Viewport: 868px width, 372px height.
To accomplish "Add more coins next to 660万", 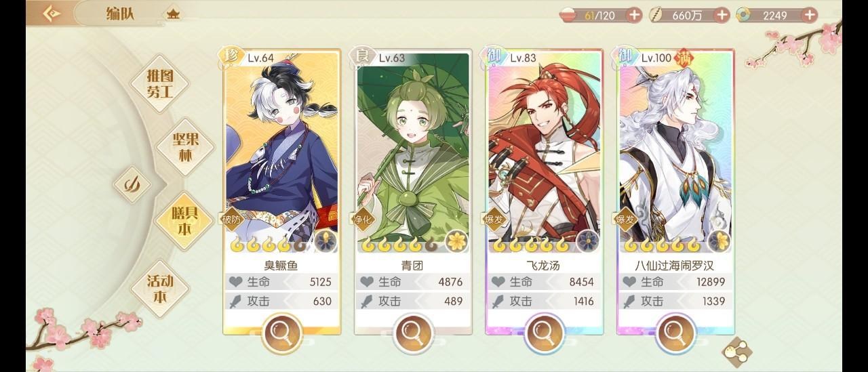I will 722,15.
